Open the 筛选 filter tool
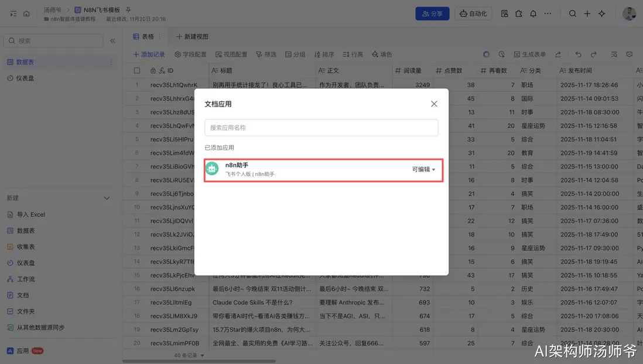Image resolution: width=643 pixels, height=364 pixels. click(x=266, y=54)
